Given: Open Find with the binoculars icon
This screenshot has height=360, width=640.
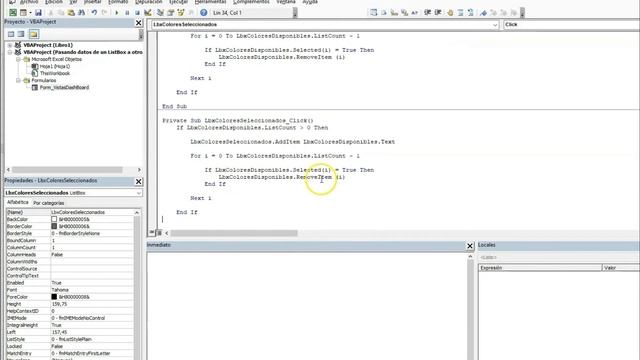Looking at the screenshot, I should (82, 13).
